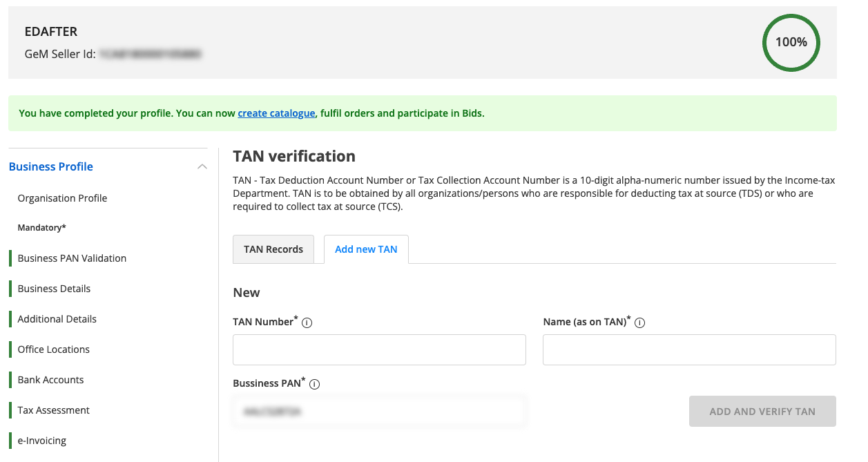Image resolution: width=868 pixels, height=462 pixels.
Task: Open the Office Locations section
Action: click(53, 349)
